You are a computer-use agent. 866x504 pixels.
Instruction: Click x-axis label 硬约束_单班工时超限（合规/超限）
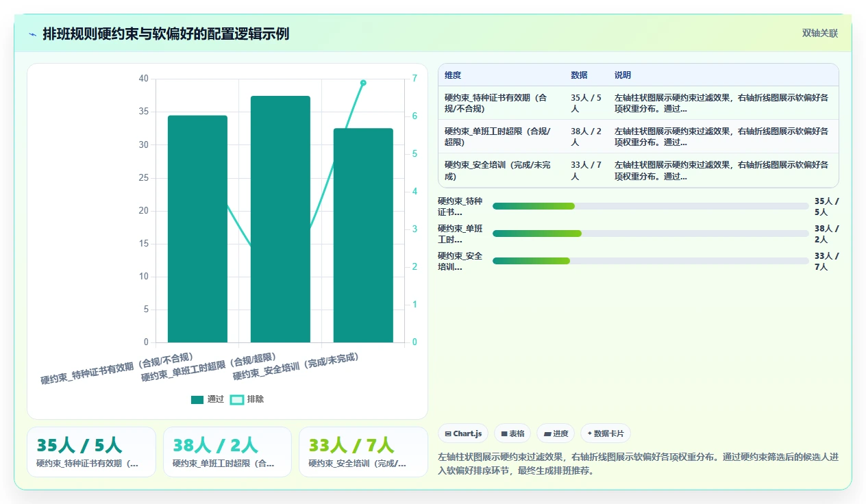[x=208, y=367]
